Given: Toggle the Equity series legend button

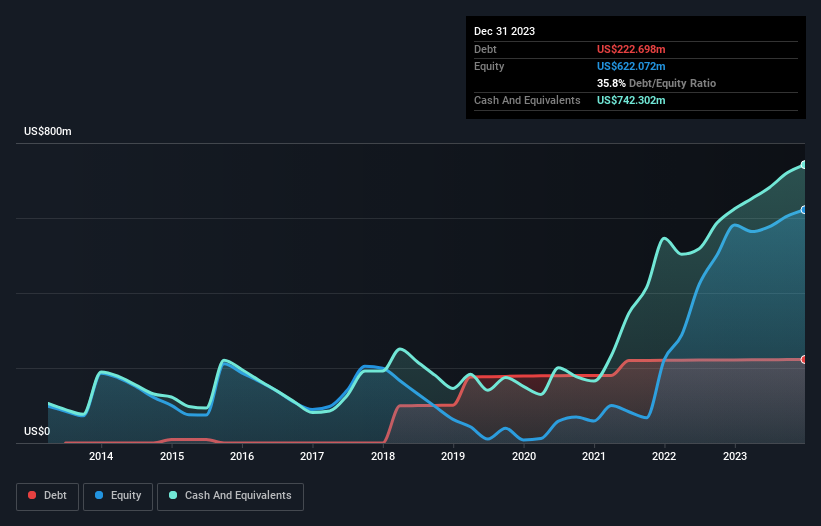Looking at the screenshot, I should pos(118,496).
